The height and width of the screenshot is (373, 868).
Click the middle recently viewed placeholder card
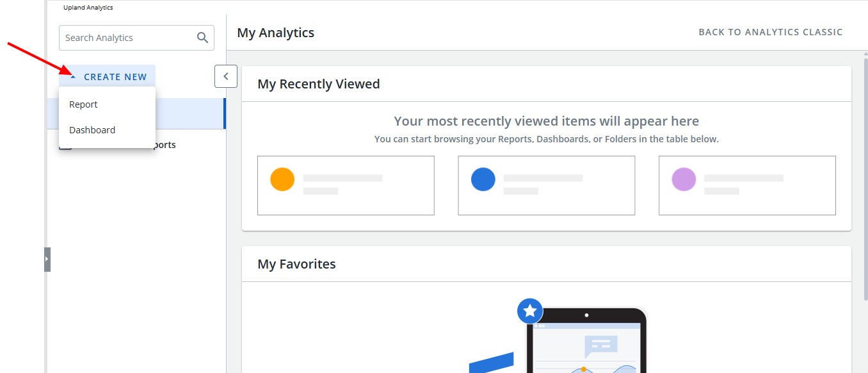(x=546, y=185)
